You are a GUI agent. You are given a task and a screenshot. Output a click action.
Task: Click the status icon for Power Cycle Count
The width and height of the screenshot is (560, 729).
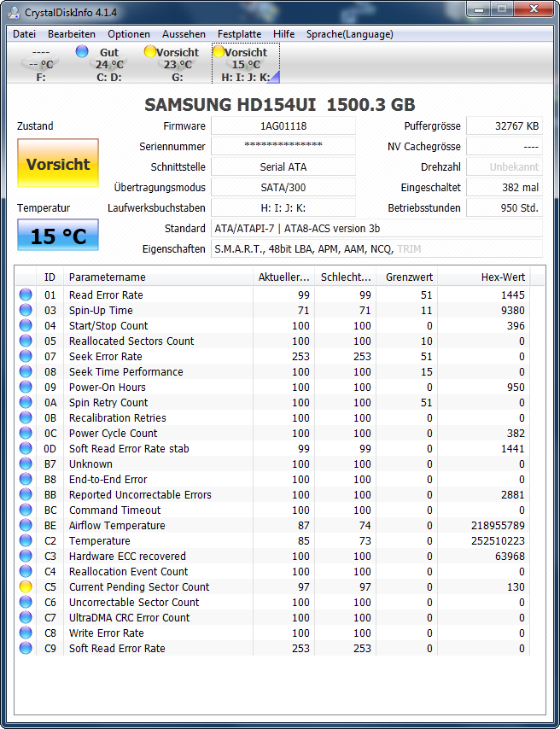26,433
